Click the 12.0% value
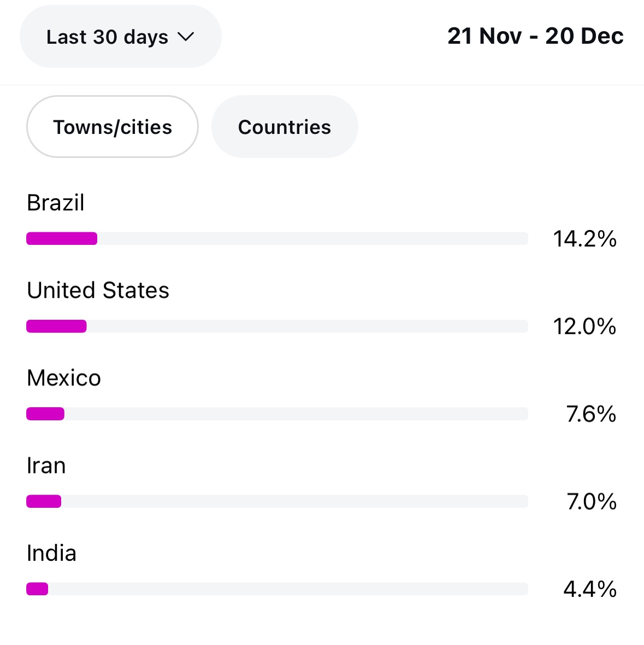This screenshot has width=644, height=645. coord(584,326)
